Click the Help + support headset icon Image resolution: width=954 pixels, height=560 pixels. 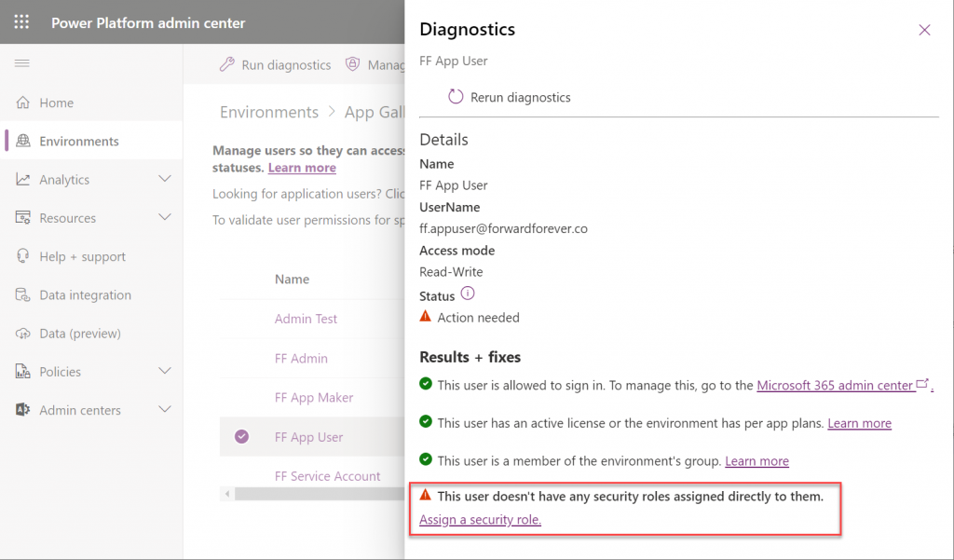23,256
